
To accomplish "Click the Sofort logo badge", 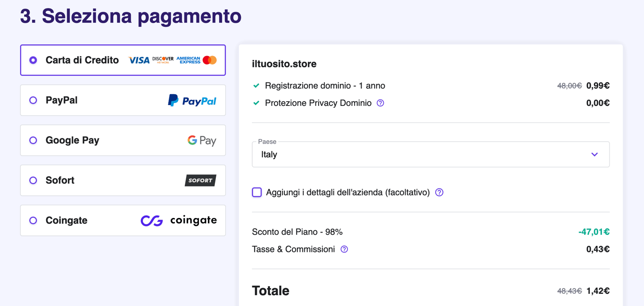I will click(x=200, y=180).
